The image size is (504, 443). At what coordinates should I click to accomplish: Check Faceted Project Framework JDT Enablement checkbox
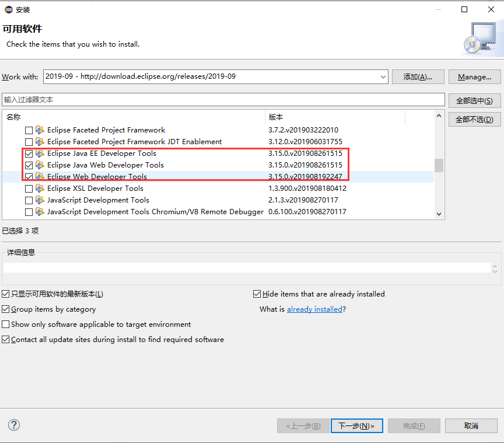click(29, 142)
